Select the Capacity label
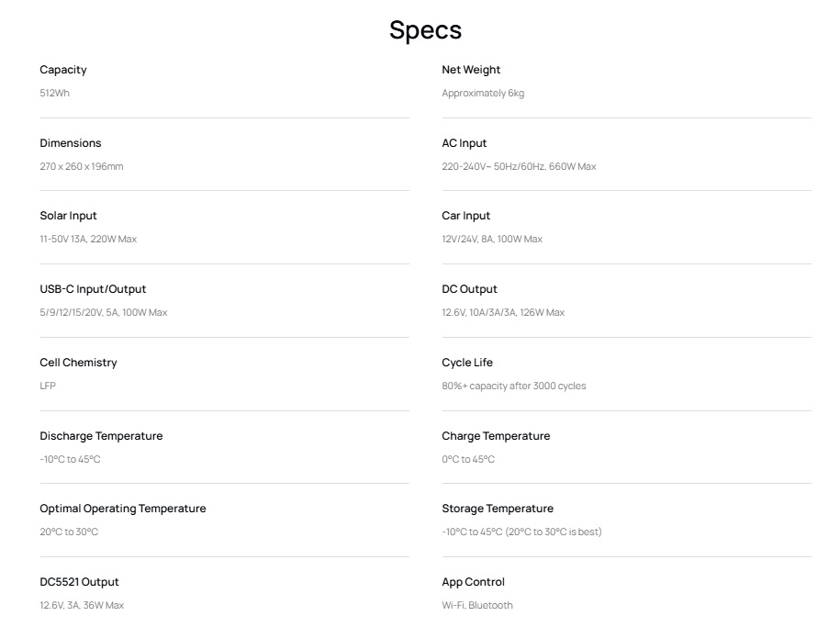This screenshot has height=627, width=840. [63, 70]
